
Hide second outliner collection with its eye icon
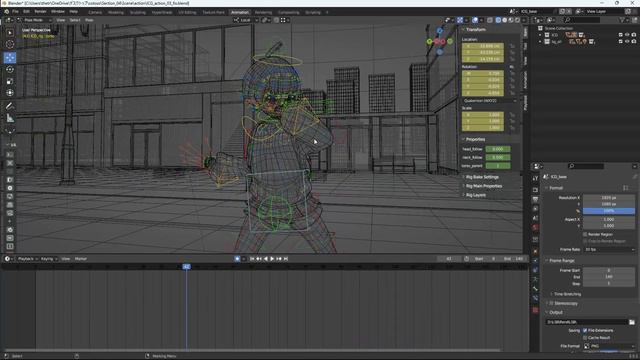pyautogui.click(x=627, y=41)
